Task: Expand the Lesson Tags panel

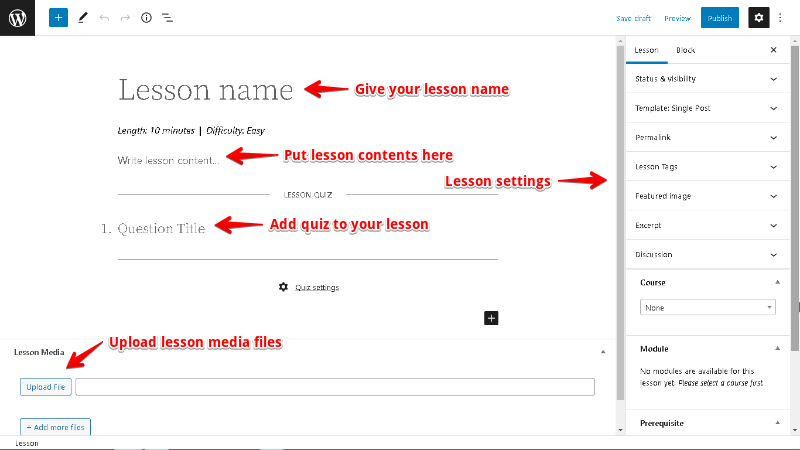Action: pyautogui.click(x=707, y=167)
